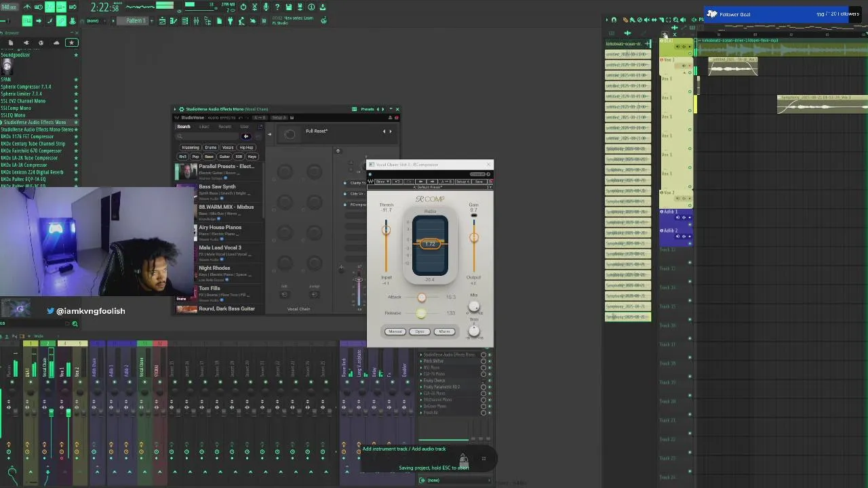Open the mixer view icon in toolbar
The image size is (868, 488).
196,21
